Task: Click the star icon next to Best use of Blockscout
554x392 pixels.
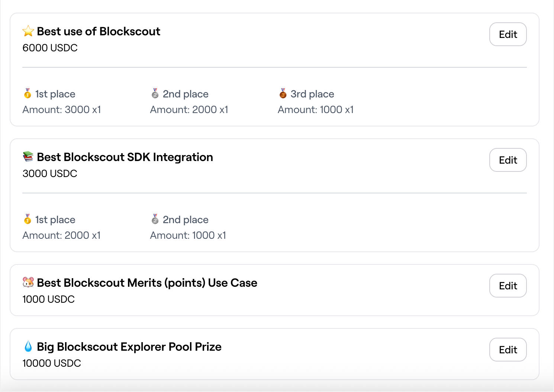Action: click(x=28, y=31)
